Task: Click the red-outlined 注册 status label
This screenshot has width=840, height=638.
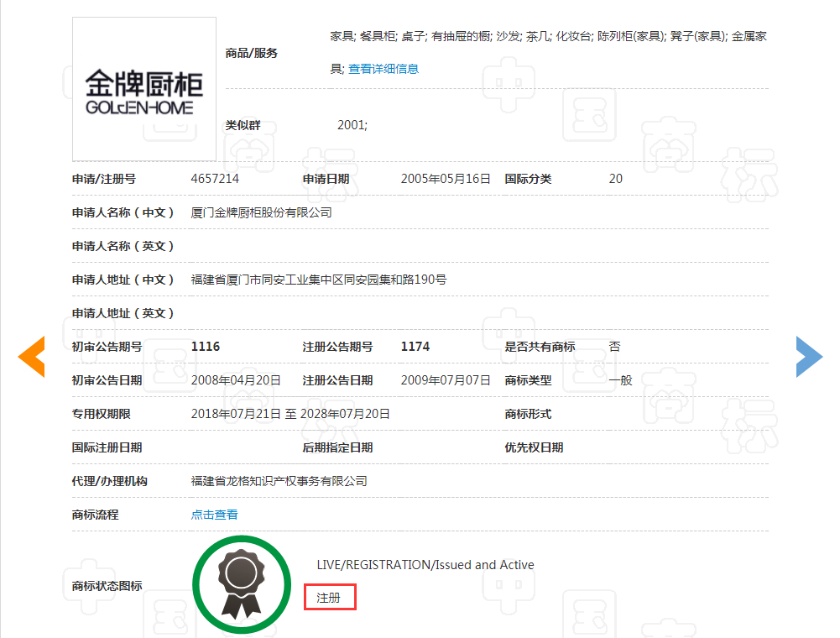Action: click(x=330, y=597)
